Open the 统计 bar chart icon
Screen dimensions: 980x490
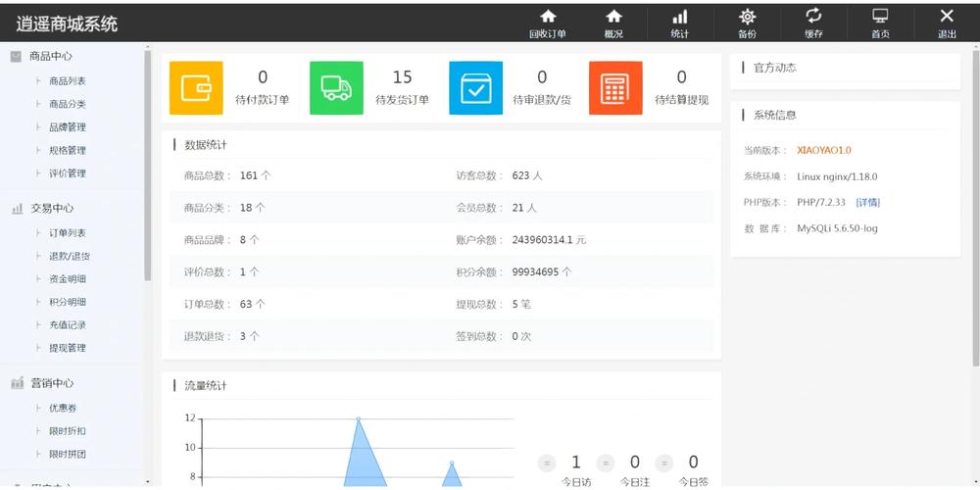pyautogui.click(x=680, y=17)
